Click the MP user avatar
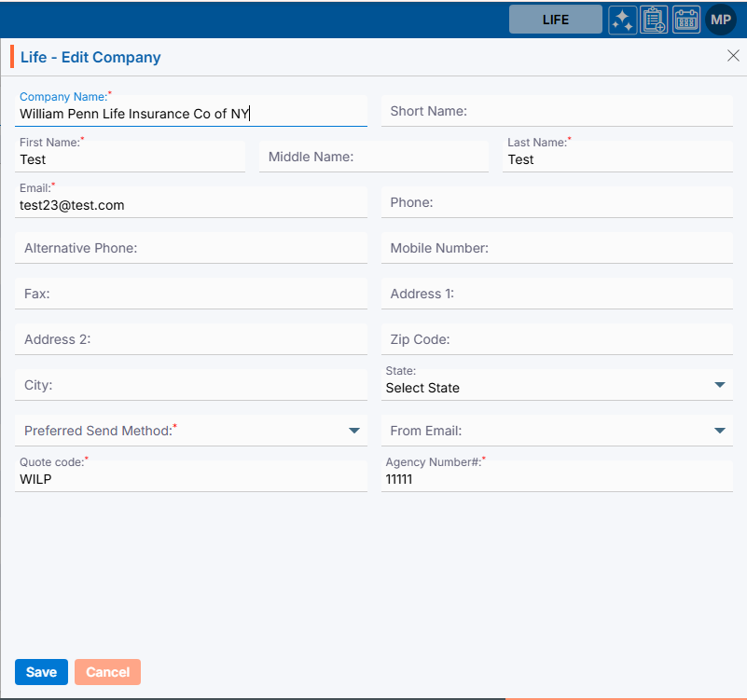Viewport: 747px width, 700px height. point(721,20)
